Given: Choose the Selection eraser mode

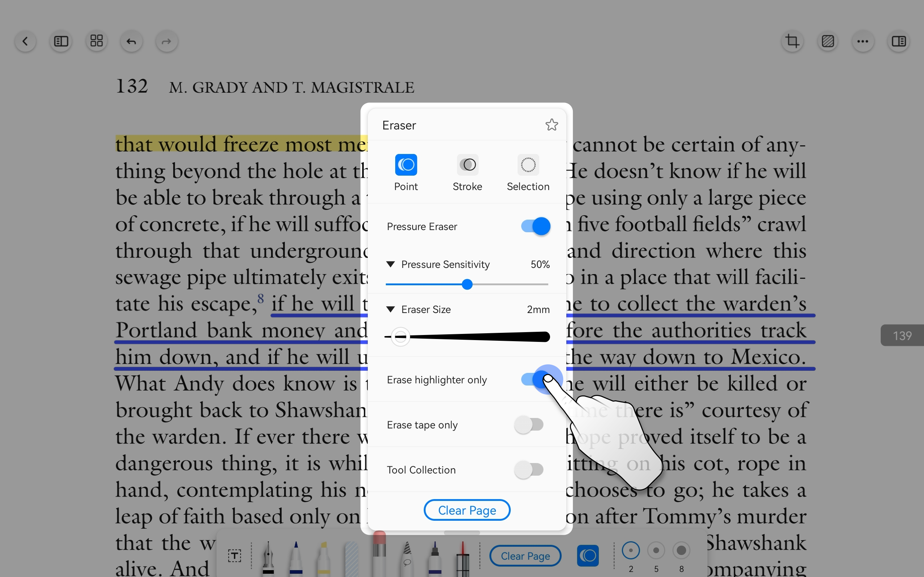Looking at the screenshot, I should (528, 165).
